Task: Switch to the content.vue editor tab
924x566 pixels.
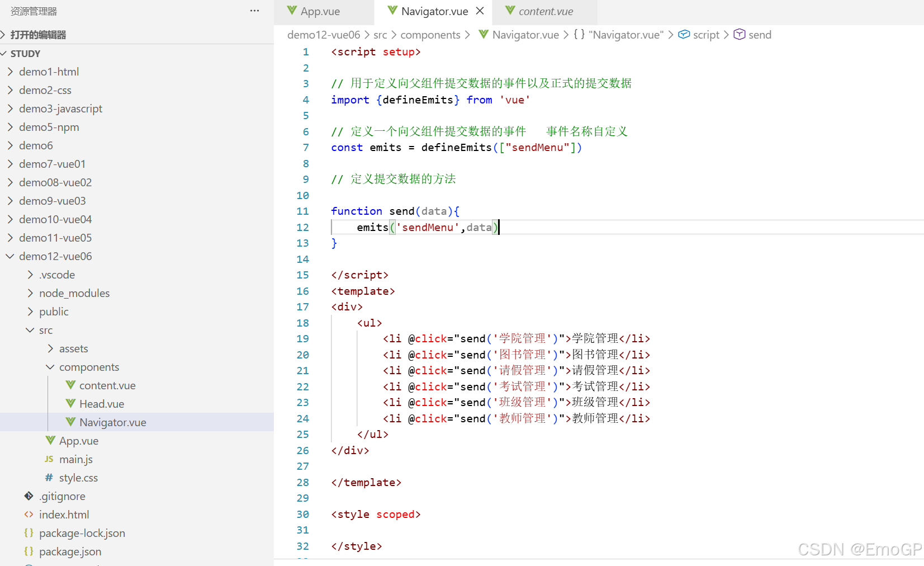Action: click(545, 12)
